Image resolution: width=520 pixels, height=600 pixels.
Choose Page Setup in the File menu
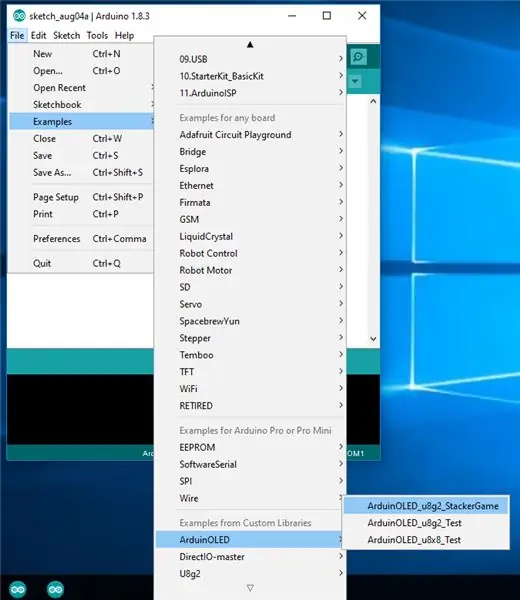pos(81,197)
